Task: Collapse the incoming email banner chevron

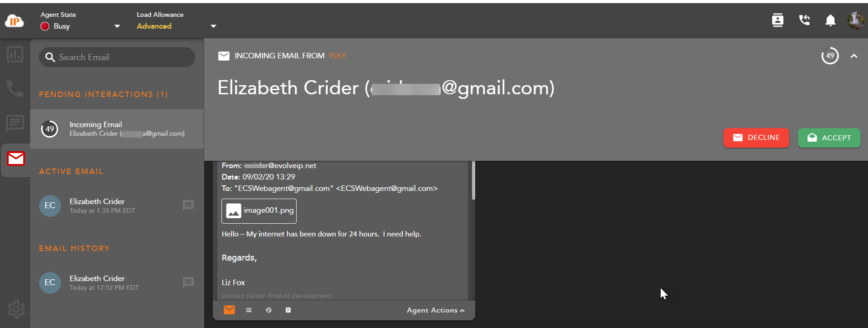Action: tap(853, 56)
